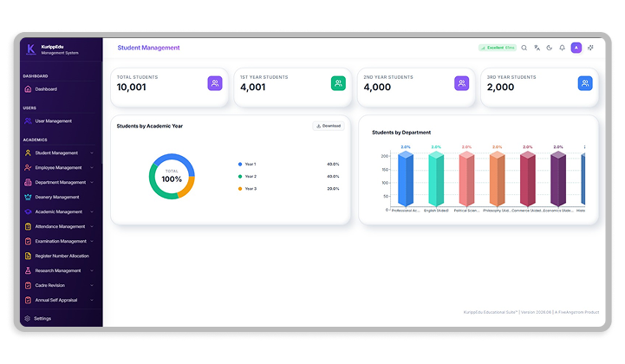The image size is (625, 364).
Task: Click the 1st Year Students green icon
Action: (338, 83)
